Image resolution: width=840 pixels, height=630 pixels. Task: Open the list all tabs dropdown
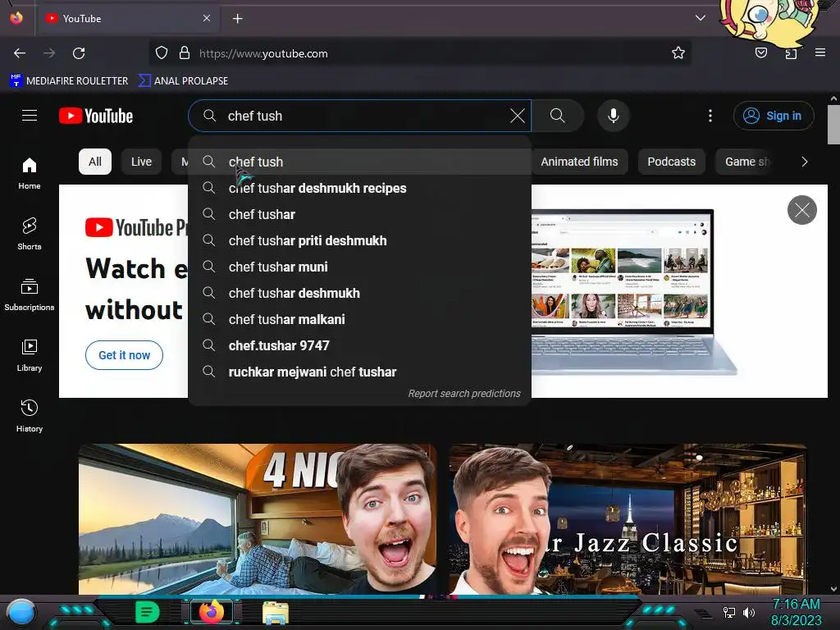point(701,18)
